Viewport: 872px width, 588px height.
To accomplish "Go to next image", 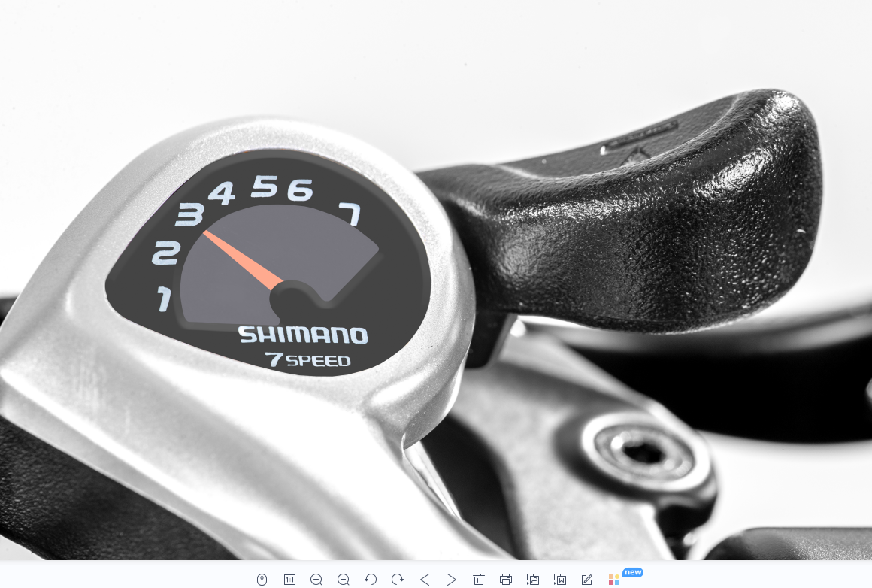I will [x=452, y=580].
